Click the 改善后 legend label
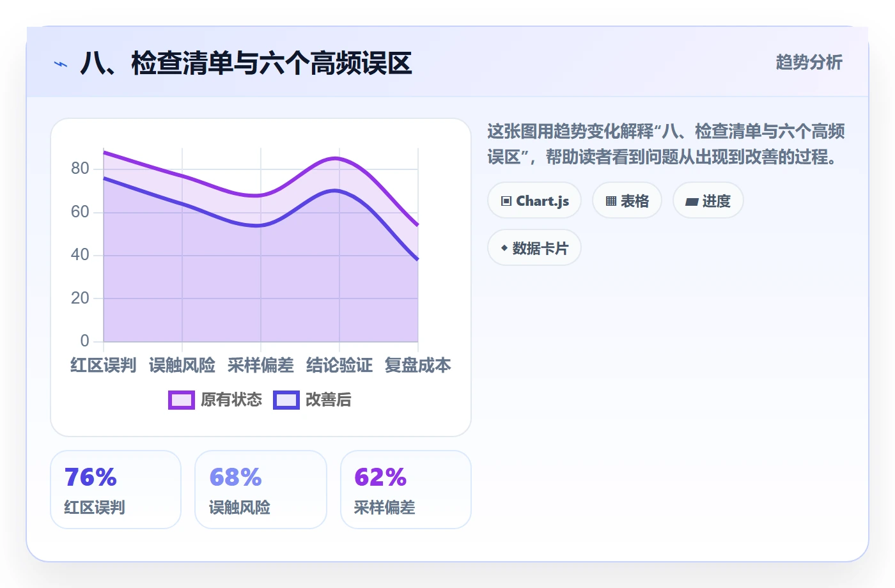This screenshot has width=895, height=588. click(x=329, y=400)
